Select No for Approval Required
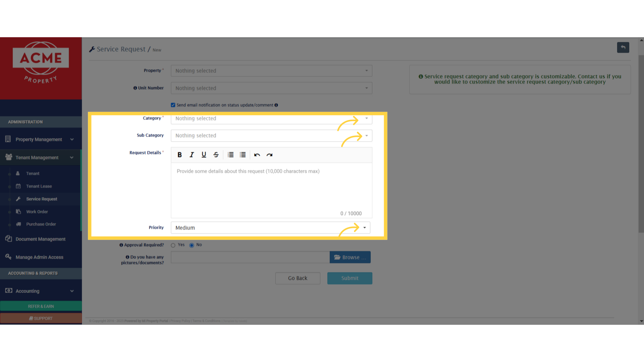Image resolution: width=644 pixels, height=362 pixels. coord(192,245)
